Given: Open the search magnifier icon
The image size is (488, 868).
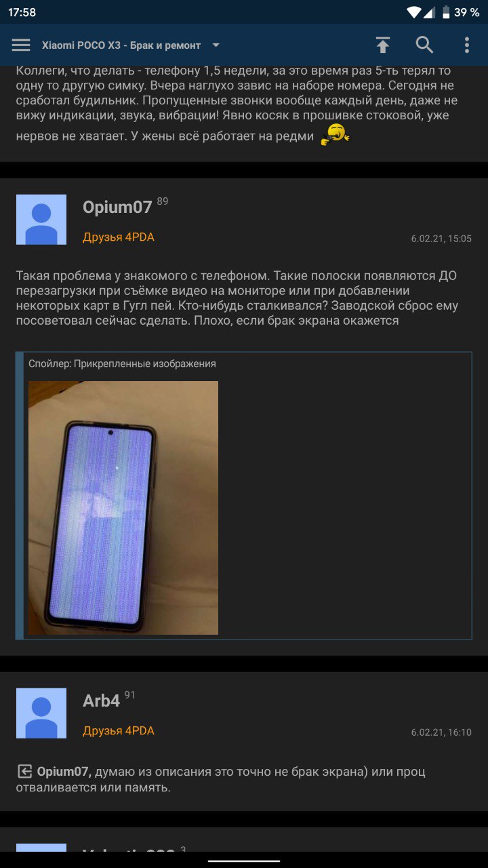Looking at the screenshot, I should 424,45.
